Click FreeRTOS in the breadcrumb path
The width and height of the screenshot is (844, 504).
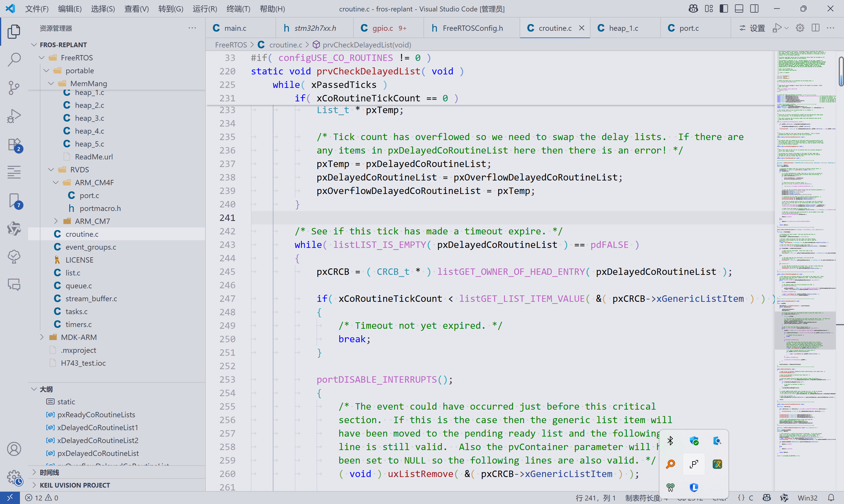[x=231, y=45]
